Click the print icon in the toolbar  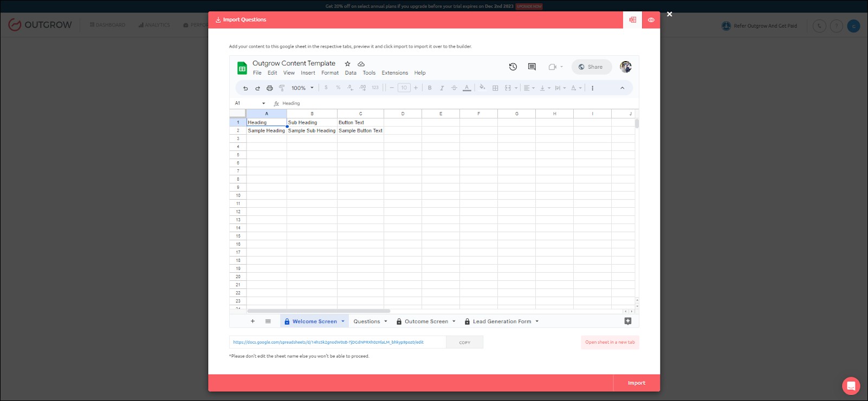269,88
